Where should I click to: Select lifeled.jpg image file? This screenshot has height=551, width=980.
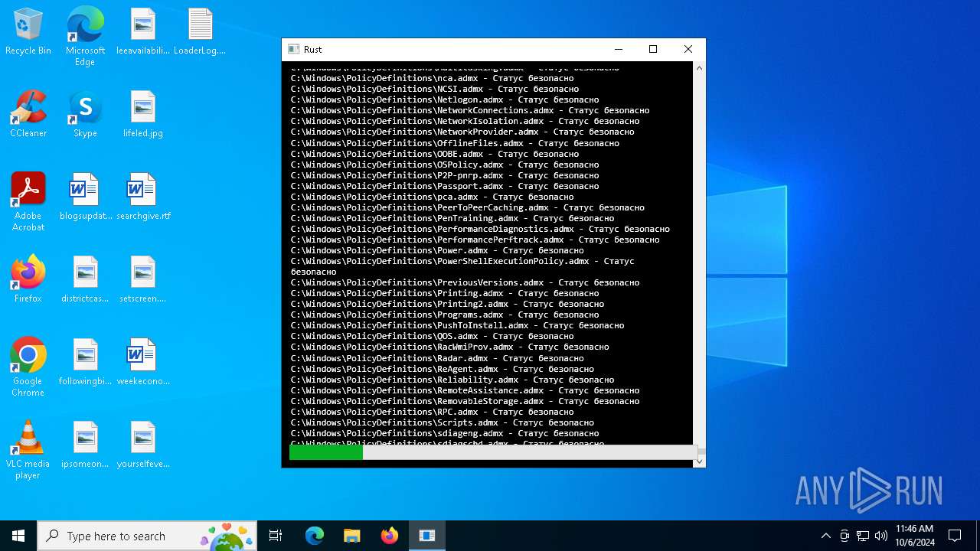[143, 115]
